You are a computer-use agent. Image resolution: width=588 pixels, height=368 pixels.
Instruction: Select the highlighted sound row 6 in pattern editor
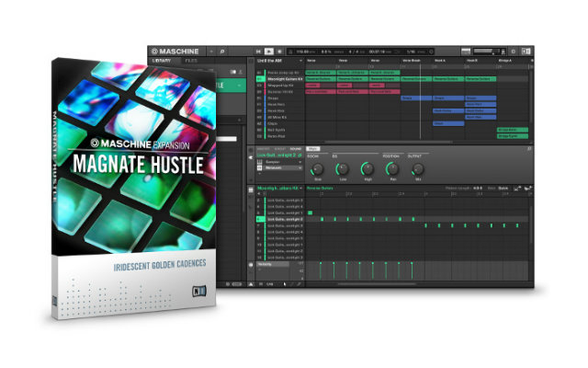279,219
